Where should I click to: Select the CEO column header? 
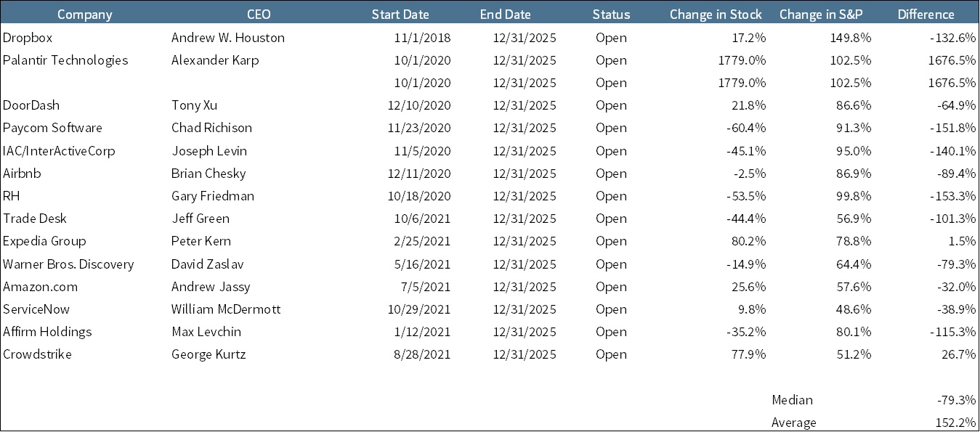point(258,15)
